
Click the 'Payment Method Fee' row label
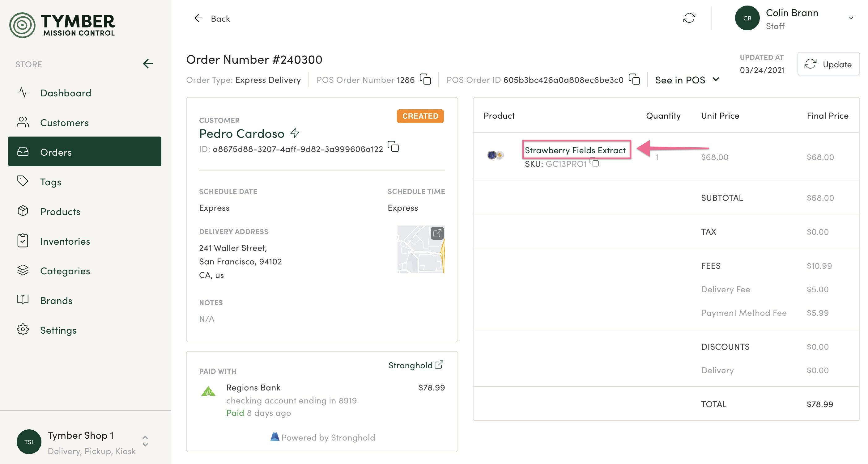744,313
